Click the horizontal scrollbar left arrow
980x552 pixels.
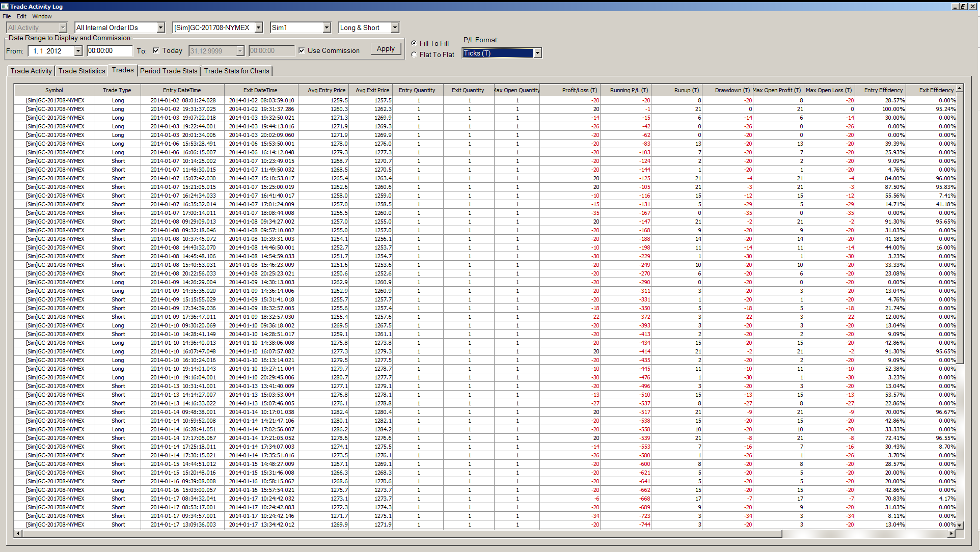tap(18, 534)
